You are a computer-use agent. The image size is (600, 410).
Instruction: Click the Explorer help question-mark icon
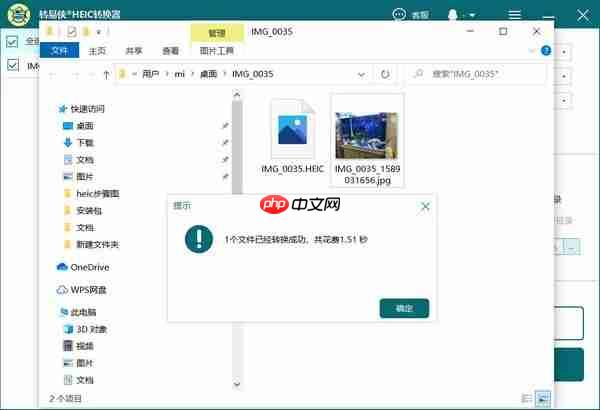[546, 51]
